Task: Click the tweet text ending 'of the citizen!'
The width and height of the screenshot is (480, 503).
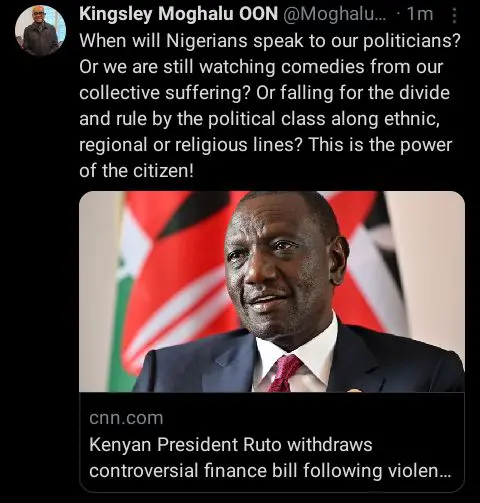Action: (x=136, y=171)
